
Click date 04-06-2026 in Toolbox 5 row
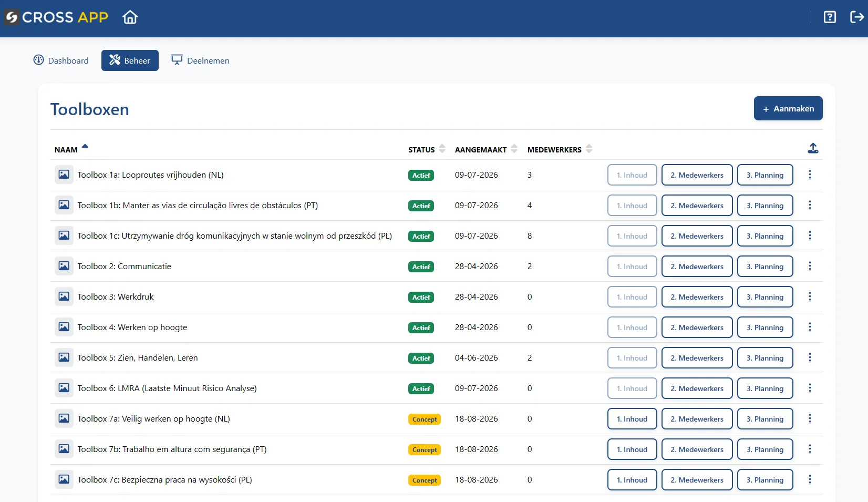477,357
